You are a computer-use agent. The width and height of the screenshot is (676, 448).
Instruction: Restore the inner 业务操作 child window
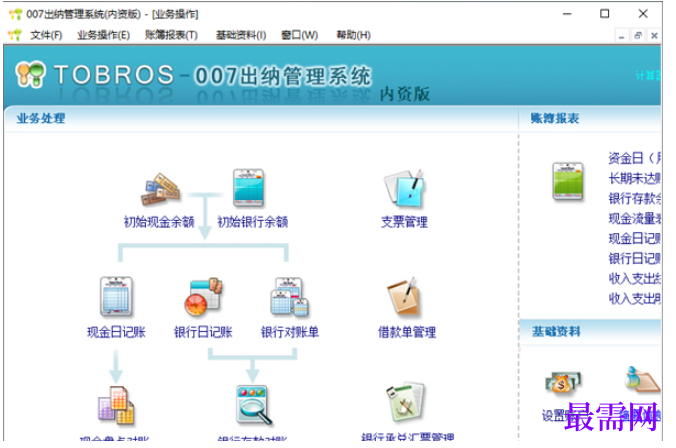coord(638,36)
